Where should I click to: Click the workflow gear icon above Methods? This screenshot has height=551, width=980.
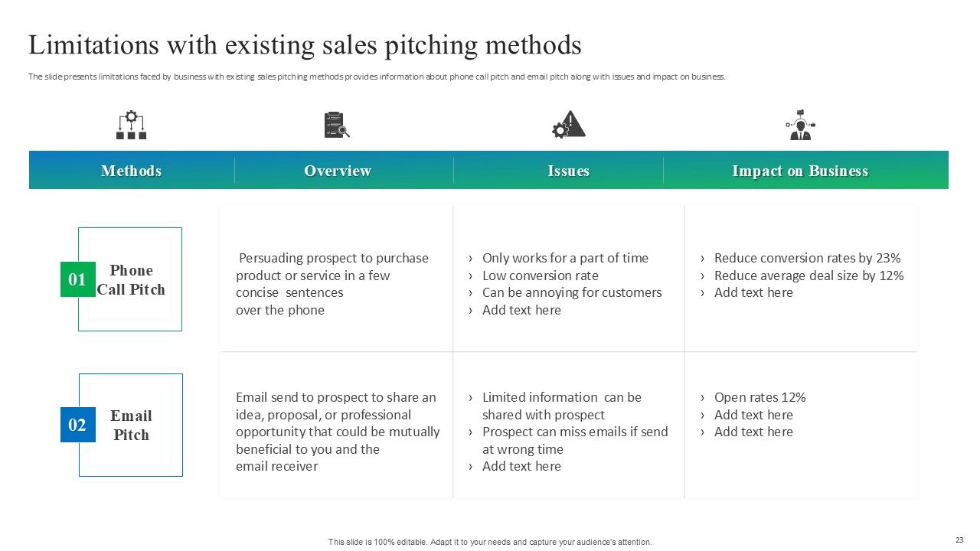coord(131,125)
